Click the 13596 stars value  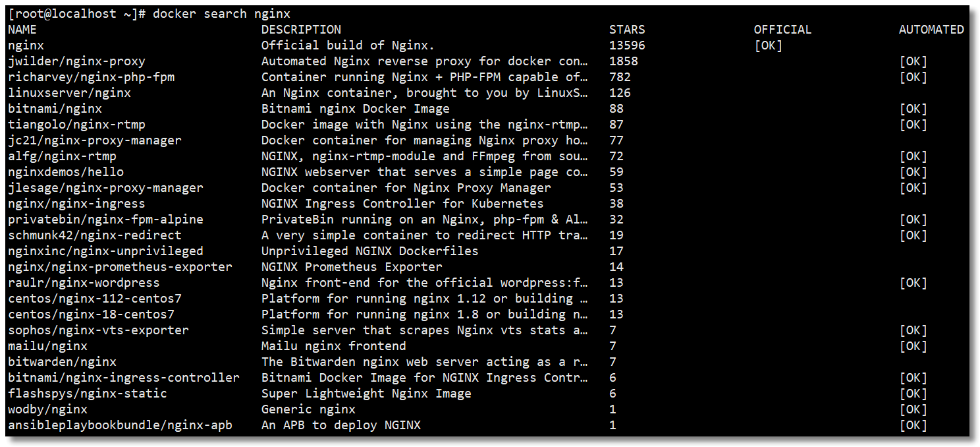627,45
